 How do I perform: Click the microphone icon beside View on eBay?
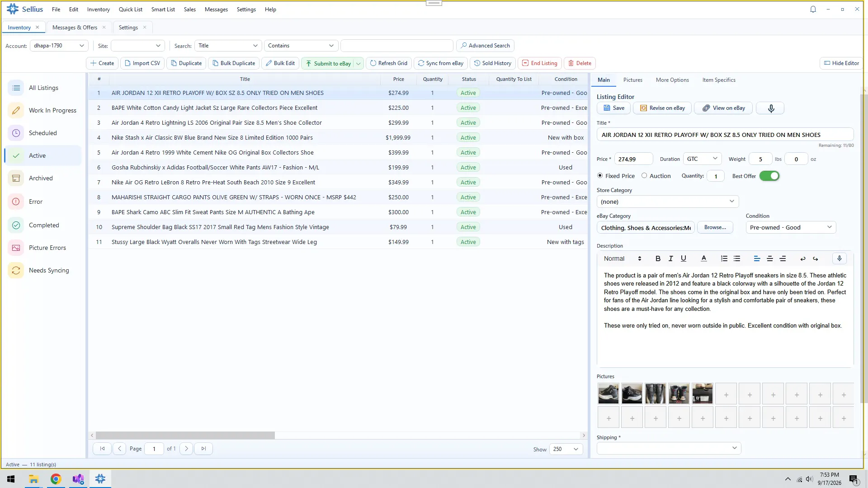(x=771, y=108)
